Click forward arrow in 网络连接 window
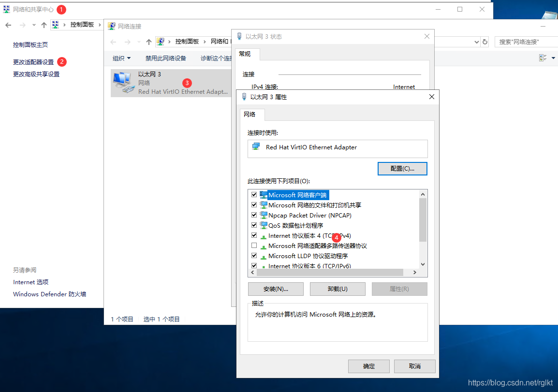The image size is (558, 392). point(127,42)
